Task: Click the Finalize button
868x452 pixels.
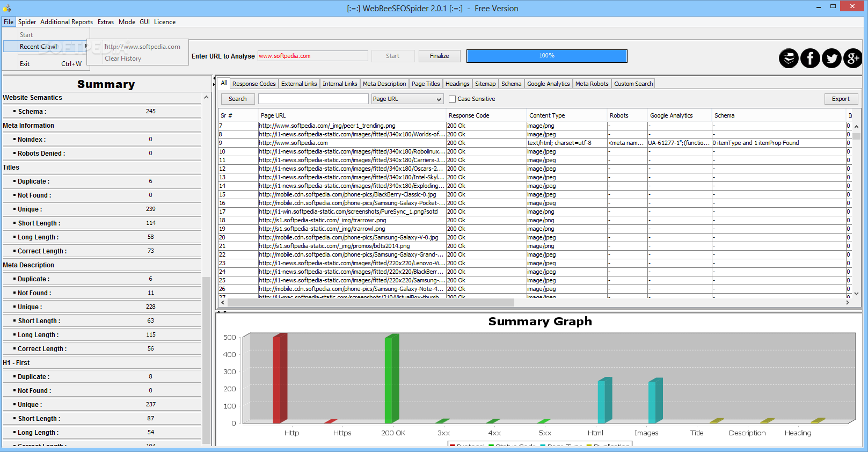Action: (439, 56)
